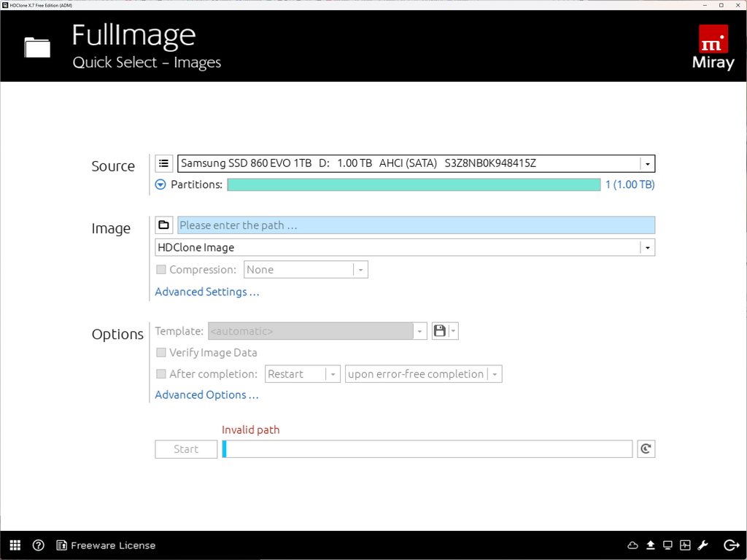The image size is (747, 560).
Task: Open the source drive dropdown
Action: pos(648,164)
